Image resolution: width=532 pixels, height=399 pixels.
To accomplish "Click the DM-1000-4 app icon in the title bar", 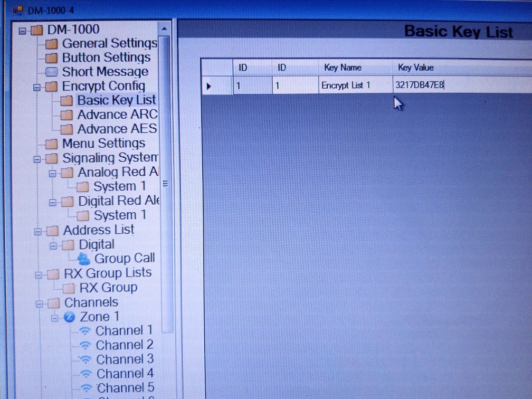I will 17,11.
